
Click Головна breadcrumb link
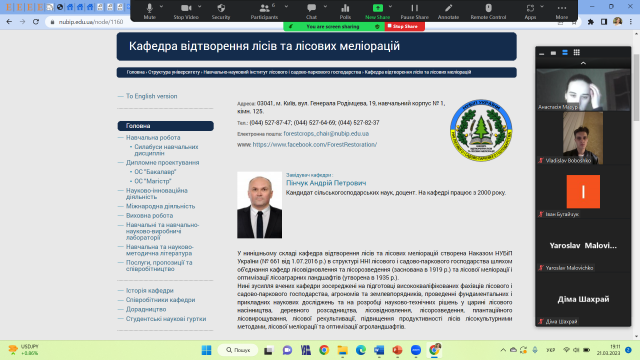click(136, 72)
